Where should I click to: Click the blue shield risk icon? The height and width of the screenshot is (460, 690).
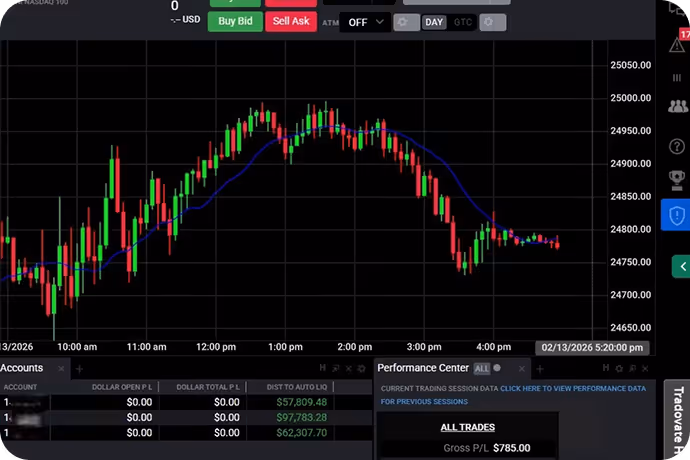pos(676,215)
